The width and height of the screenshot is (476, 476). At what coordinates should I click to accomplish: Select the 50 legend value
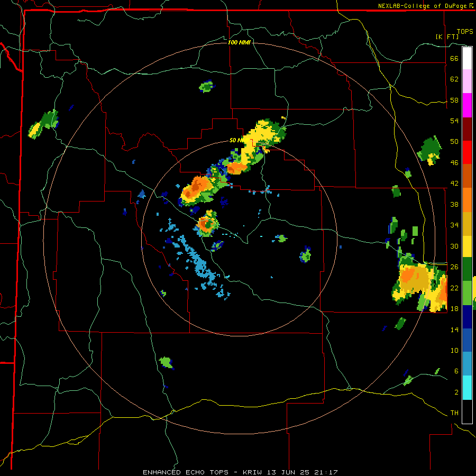click(454, 142)
